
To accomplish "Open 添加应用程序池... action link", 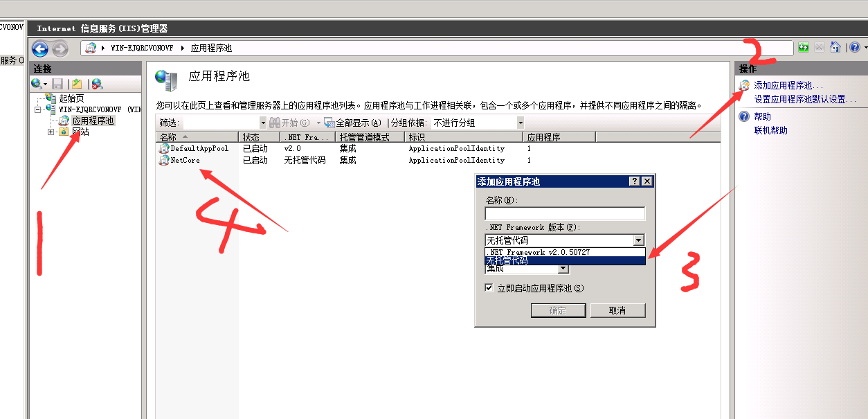I will point(788,85).
